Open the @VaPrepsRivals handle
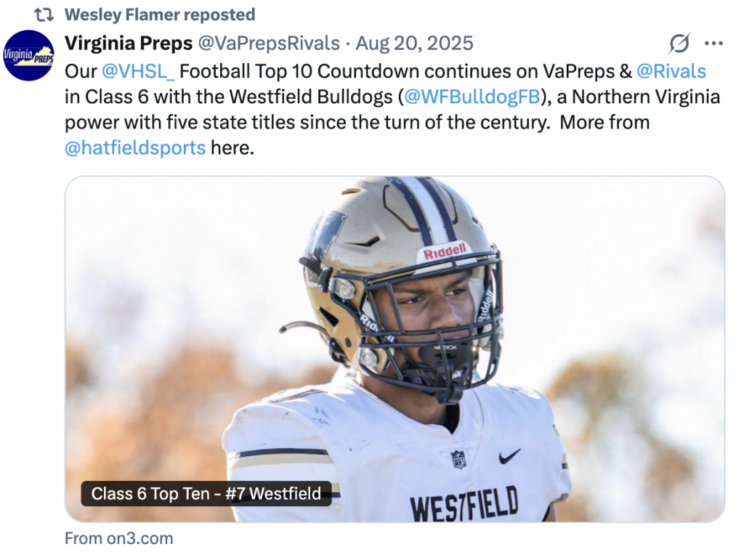Image resolution: width=744 pixels, height=560 pixels. click(269, 44)
